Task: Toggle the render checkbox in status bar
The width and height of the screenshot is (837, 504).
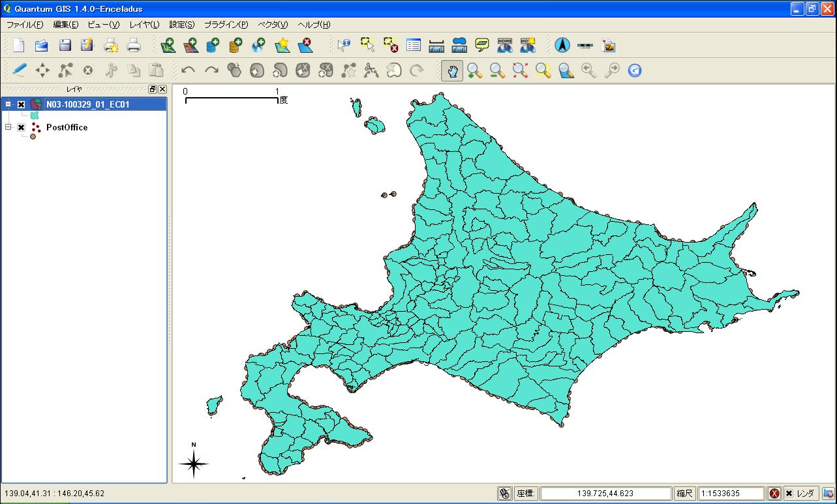Action: (x=789, y=494)
